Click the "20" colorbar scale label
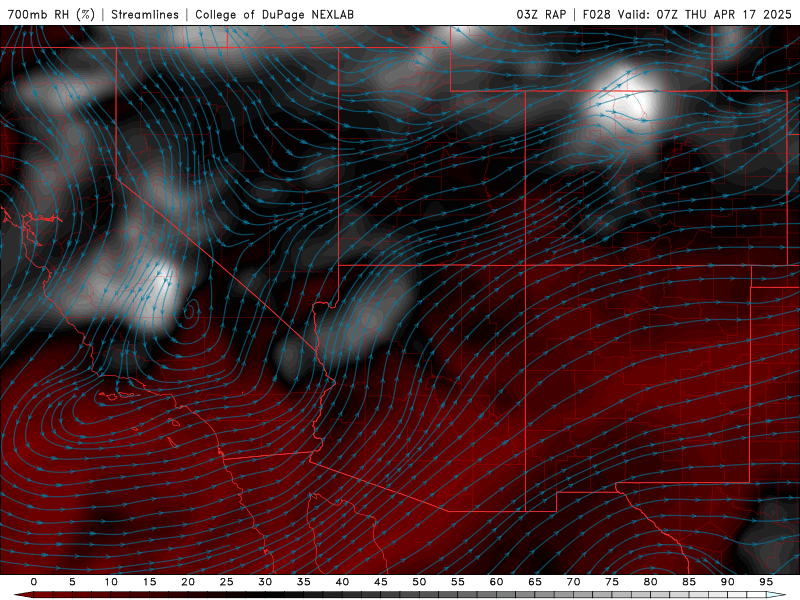The width and height of the screenshot is (800, 600). [188, 582]
